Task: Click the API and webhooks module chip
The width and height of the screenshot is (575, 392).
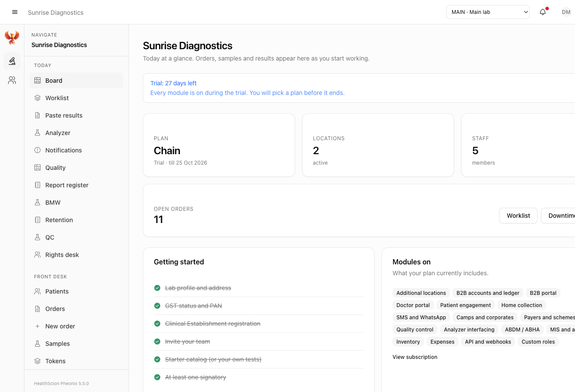Action: 488,342
